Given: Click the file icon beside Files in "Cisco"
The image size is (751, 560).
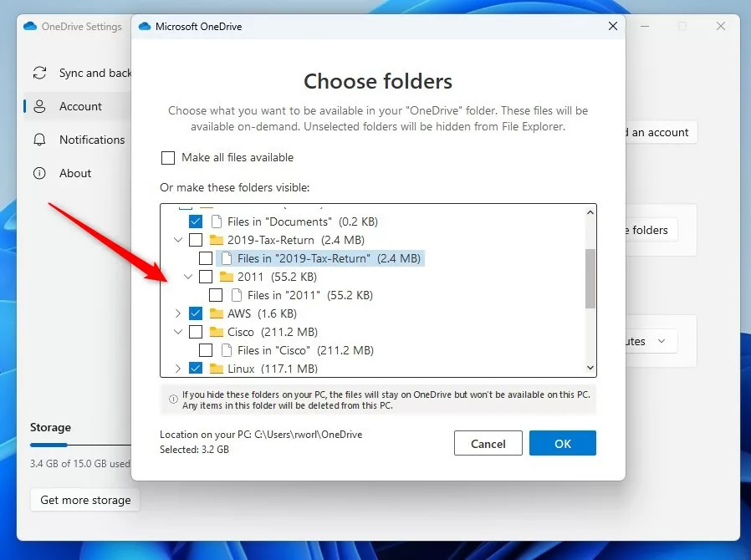Looking at the screenshot, I should click(227, 350).
